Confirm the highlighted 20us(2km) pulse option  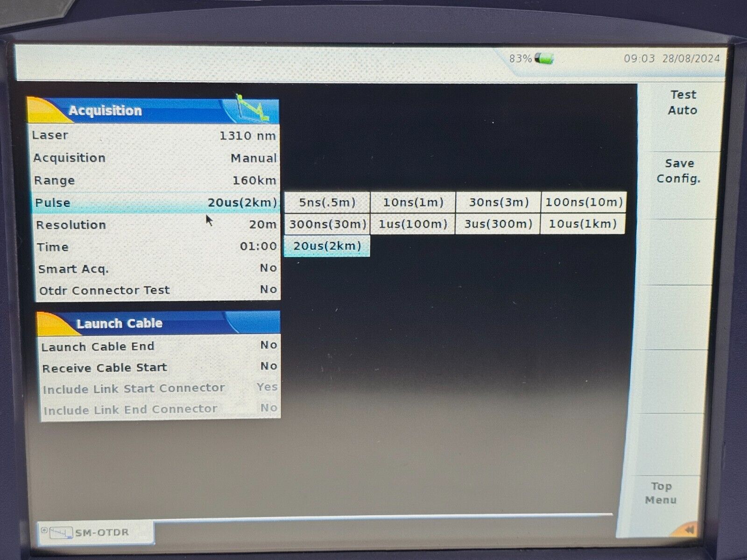tap(327, 245)
